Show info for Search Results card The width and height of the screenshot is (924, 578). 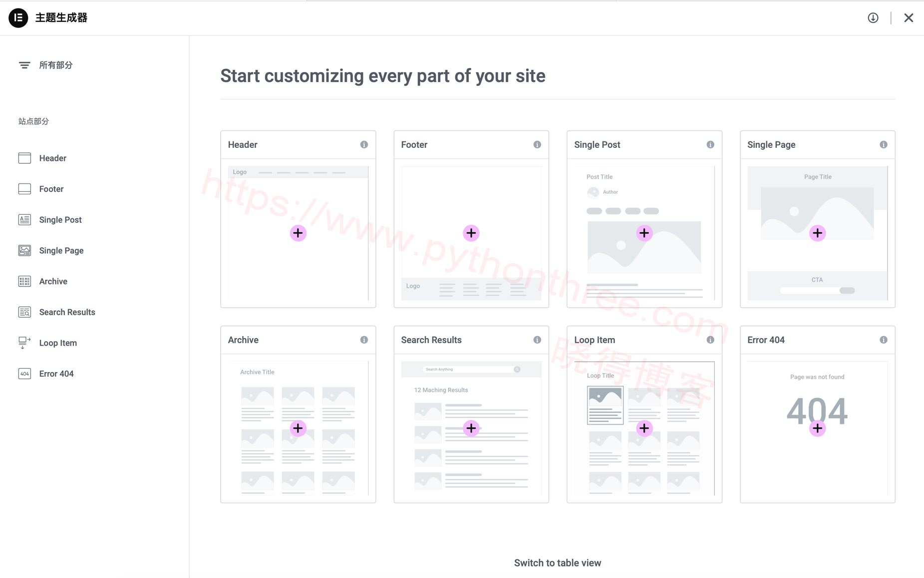(x=537, y=340)
